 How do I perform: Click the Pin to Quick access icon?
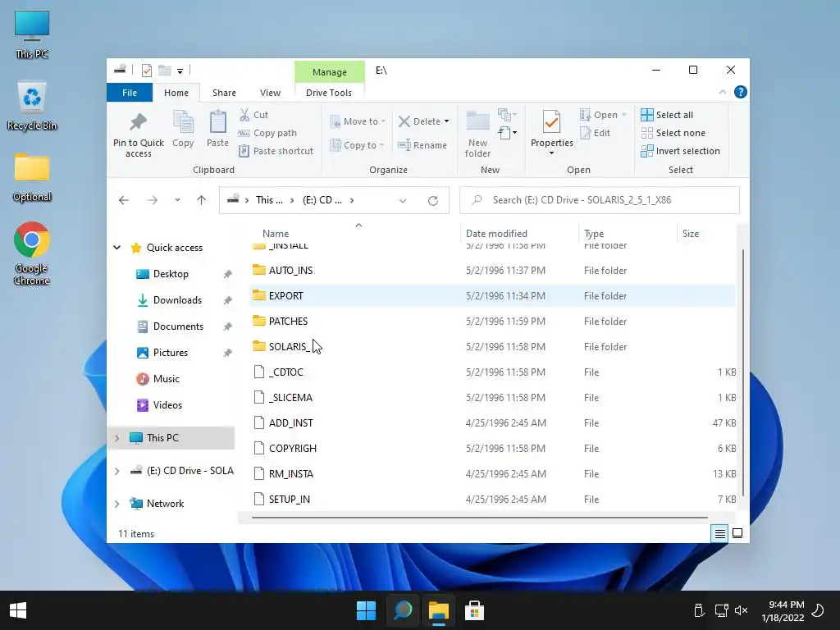[x=138, y=123]
